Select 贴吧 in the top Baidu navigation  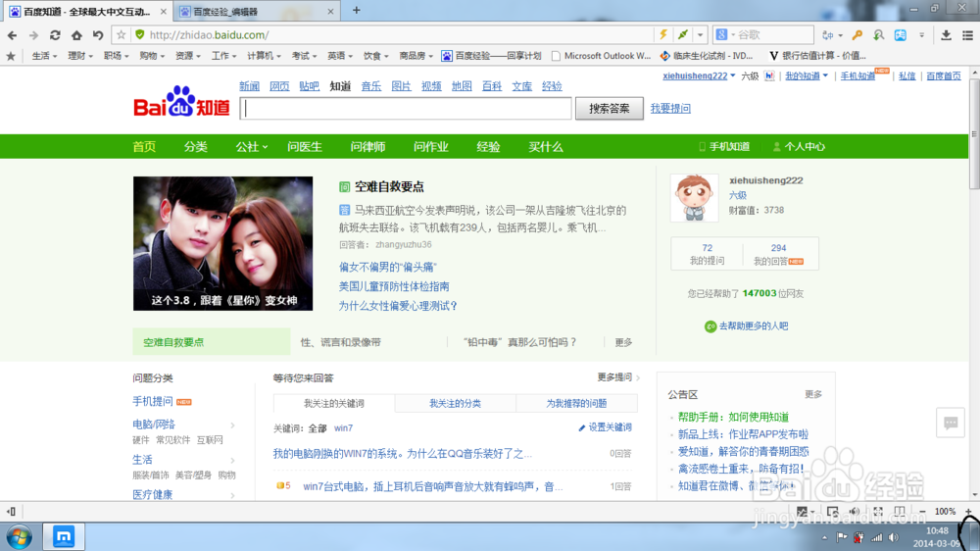tap(309, 86)
